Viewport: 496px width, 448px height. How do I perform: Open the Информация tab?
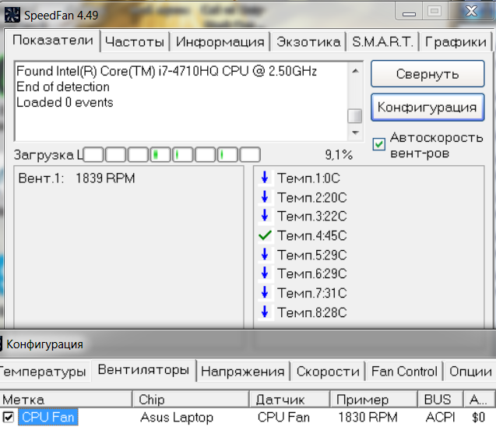pos(220,42)
